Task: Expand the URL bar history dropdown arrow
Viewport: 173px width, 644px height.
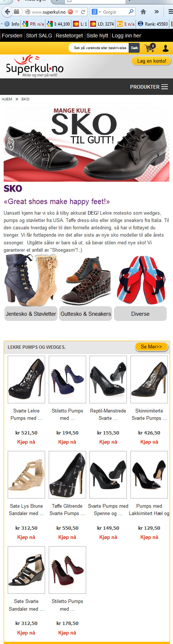Action: pyautogui.click(x=77, y=12)
